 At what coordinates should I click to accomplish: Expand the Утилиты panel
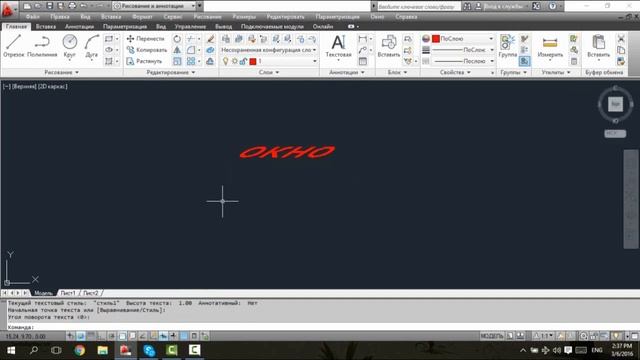(556, 72)
